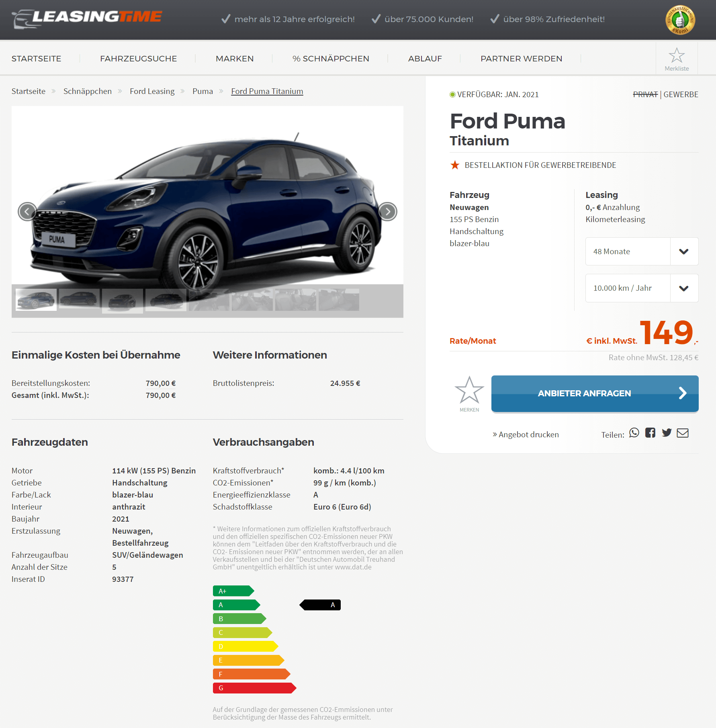Switch to PRIVAT leasing option
The width and height of the screenshot is (716, 728).
(x=645, y=94)
